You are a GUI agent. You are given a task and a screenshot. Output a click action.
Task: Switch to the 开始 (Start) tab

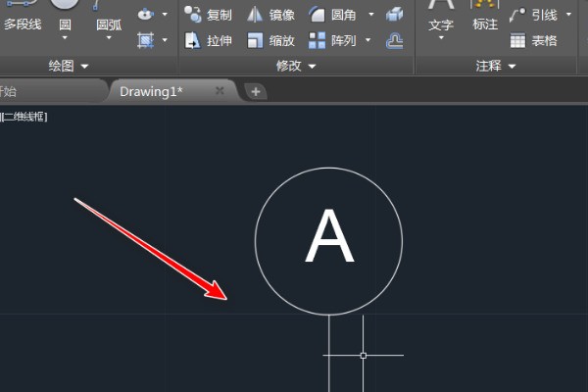[x=51, y=91]
